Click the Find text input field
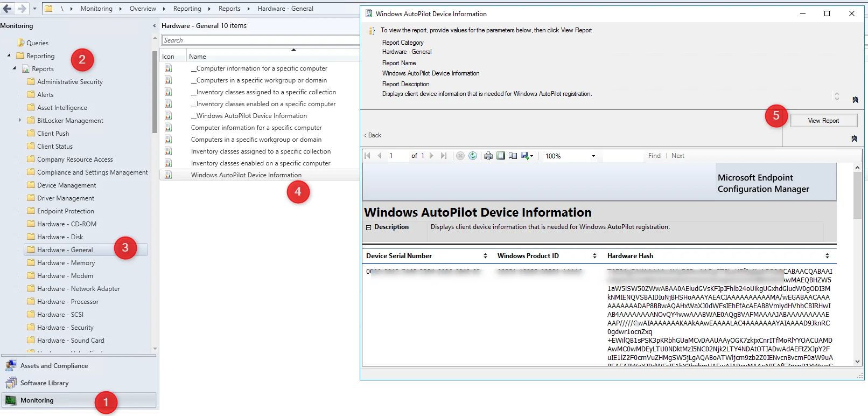 [x=622, y=156]
